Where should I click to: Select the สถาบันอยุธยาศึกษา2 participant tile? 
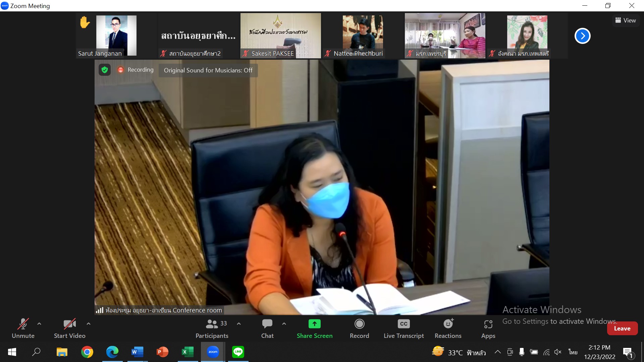point(198,36)
